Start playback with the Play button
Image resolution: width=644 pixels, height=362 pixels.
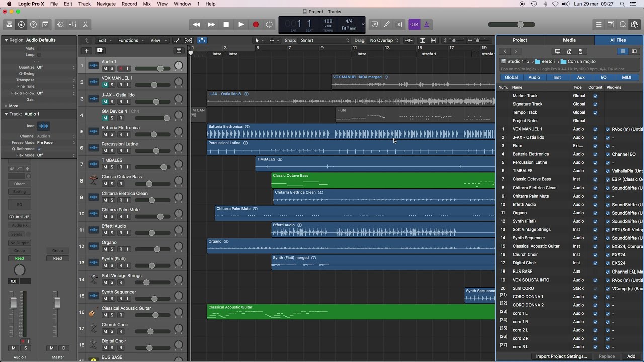(240, 24)
